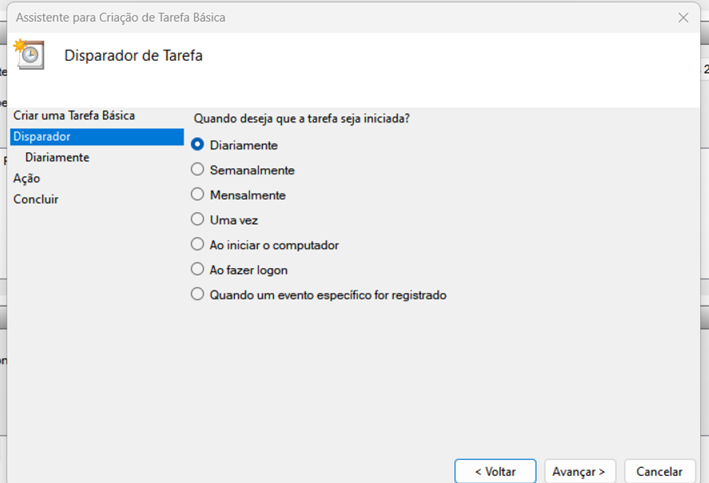Choose the Semanalmente trigger option
The image size is (709, 483).
tap(198, 170)
